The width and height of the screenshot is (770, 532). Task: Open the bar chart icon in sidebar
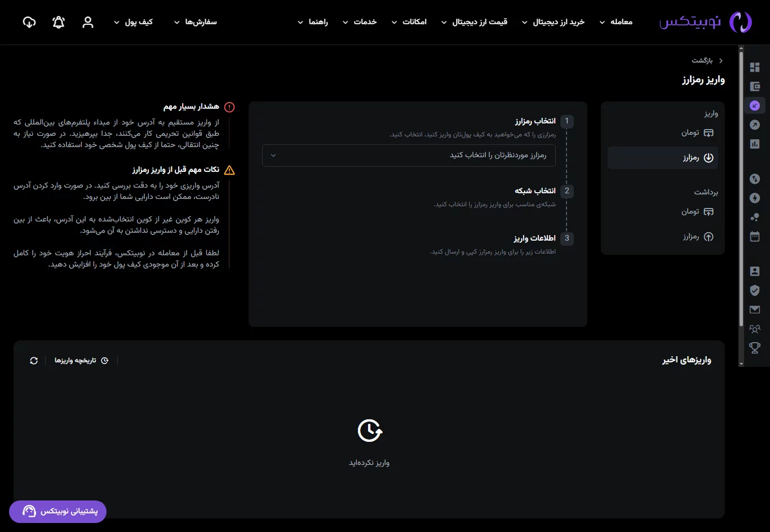click(x=755, y=144)
